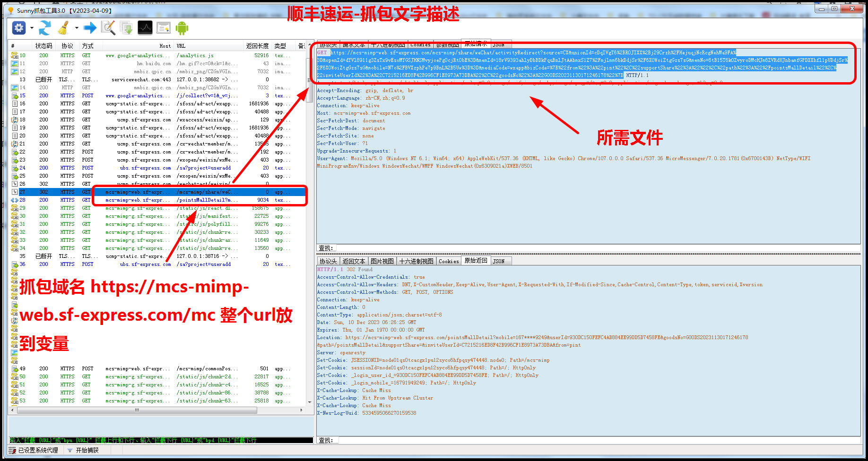The image size is (868, 461).
Task: Click the green download documents icon
Action: 126,28
